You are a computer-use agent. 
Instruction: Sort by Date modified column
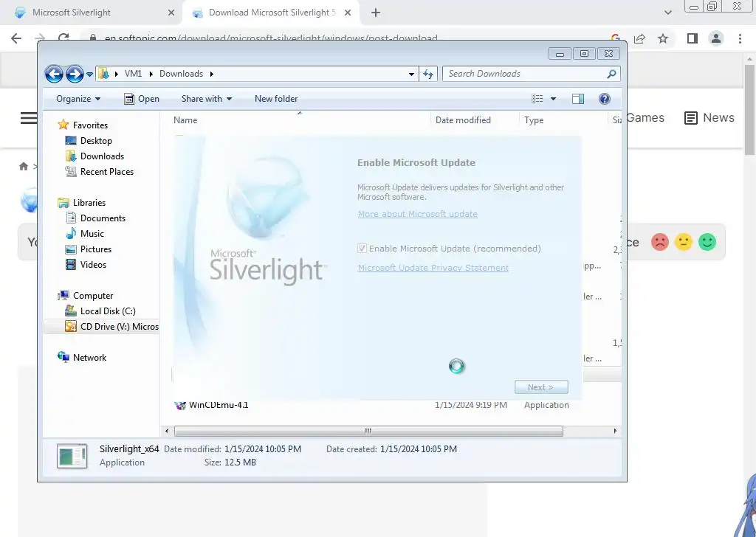(x=463, y=120)
